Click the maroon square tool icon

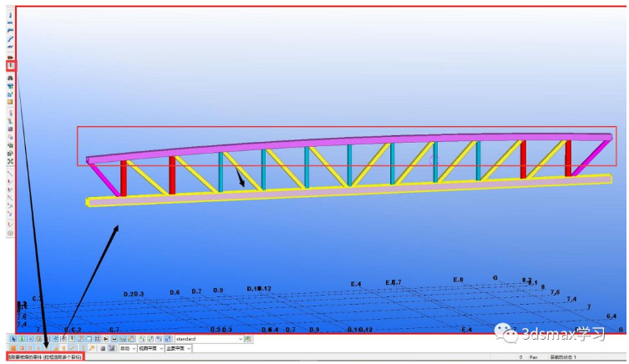10,129
